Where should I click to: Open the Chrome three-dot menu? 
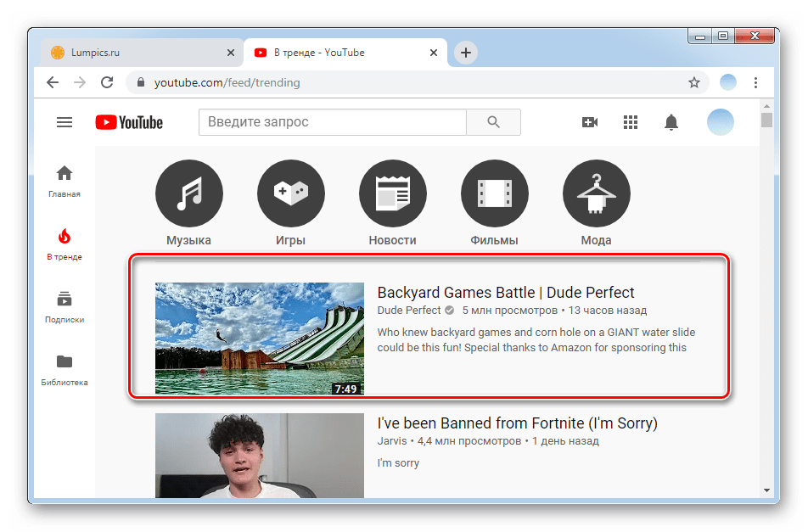(755, 82)
